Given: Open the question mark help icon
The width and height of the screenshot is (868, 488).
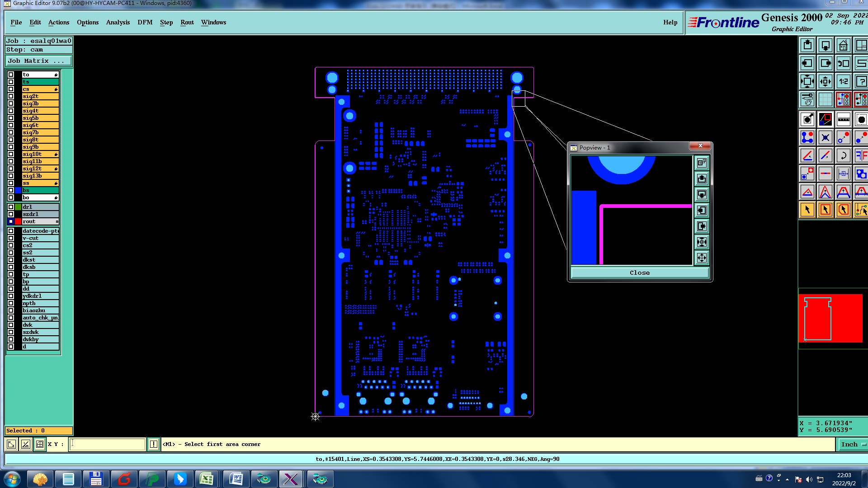Looking at the screenshot, I should tap(861, 82).
